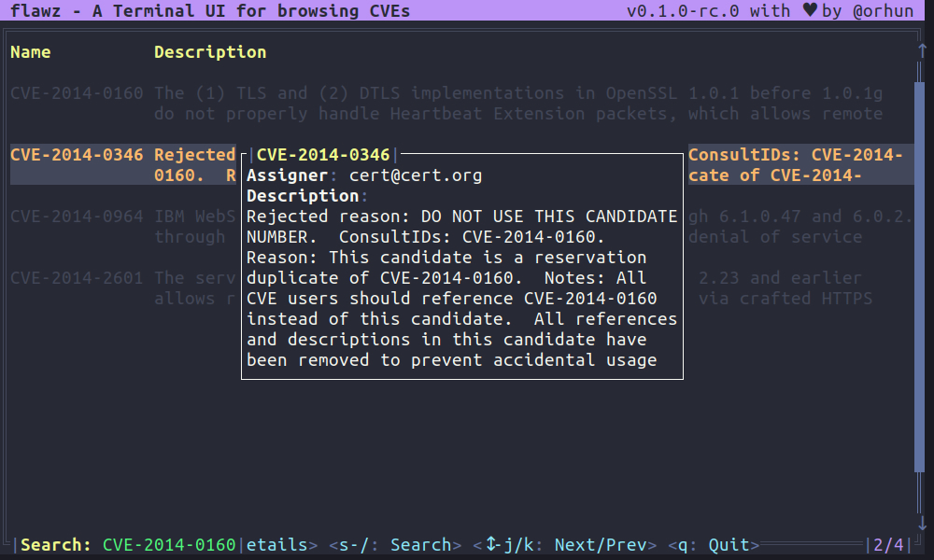Click the Description column header
The height and width of the screenshot is (560, 934).
(x=210, y=52)
